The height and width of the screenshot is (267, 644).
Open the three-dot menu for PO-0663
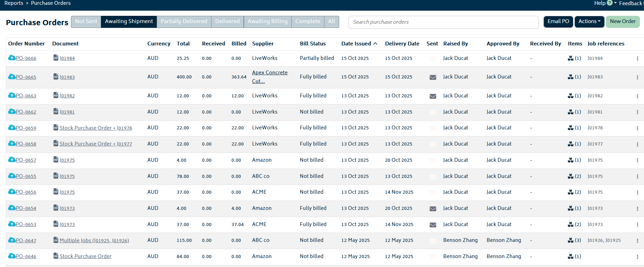[637, 96]
